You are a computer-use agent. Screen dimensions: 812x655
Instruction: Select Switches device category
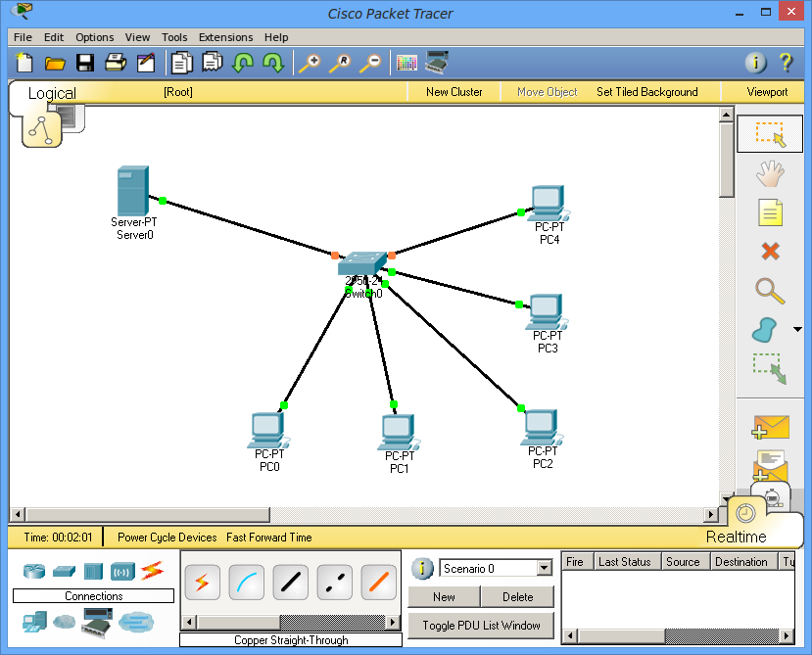pos(65,571)
